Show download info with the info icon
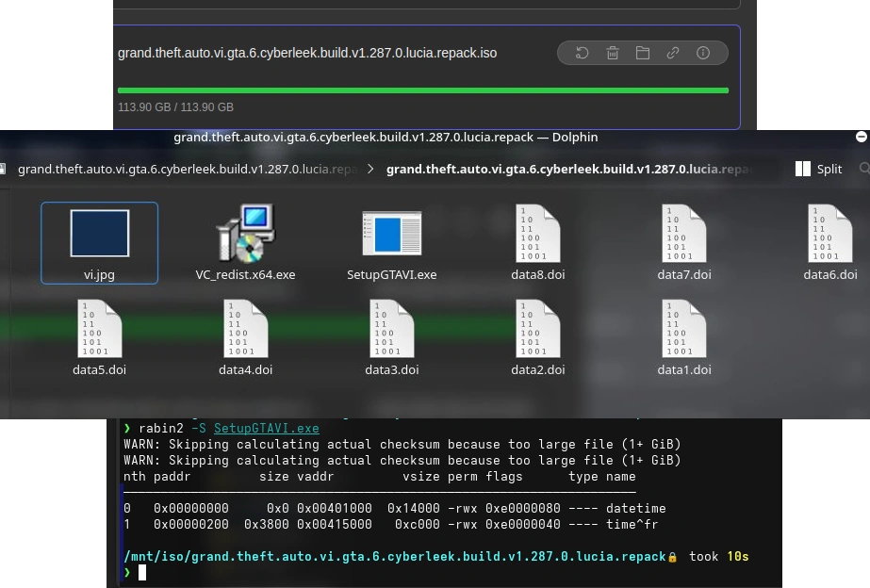The width and height of the screenshot is (870, 588). pos(703,54)
